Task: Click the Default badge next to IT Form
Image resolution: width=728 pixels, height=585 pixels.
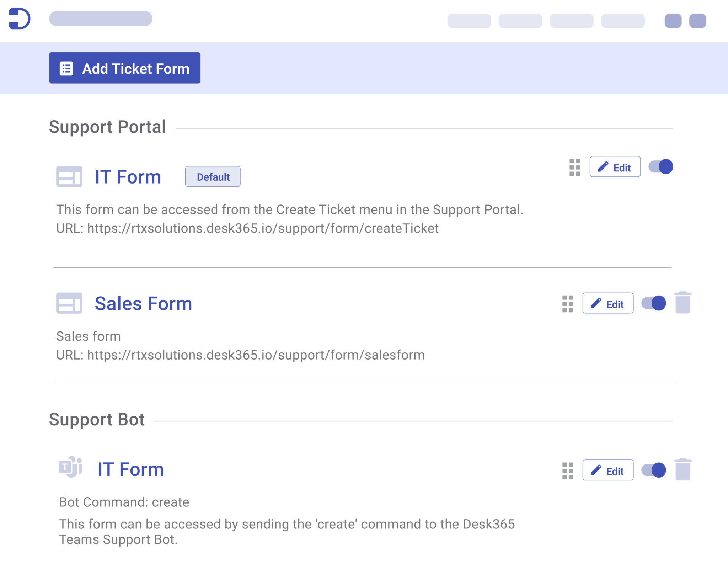Action: (212, 176)
